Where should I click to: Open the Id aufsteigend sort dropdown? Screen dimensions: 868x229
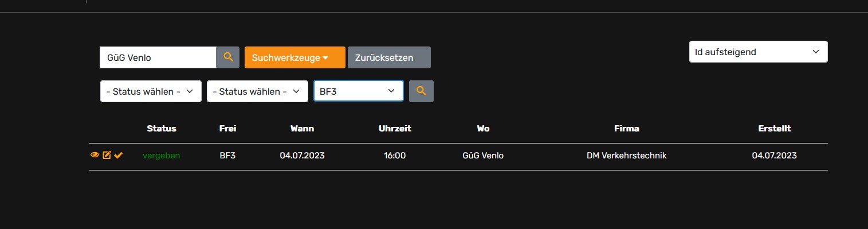pos(758,52)
